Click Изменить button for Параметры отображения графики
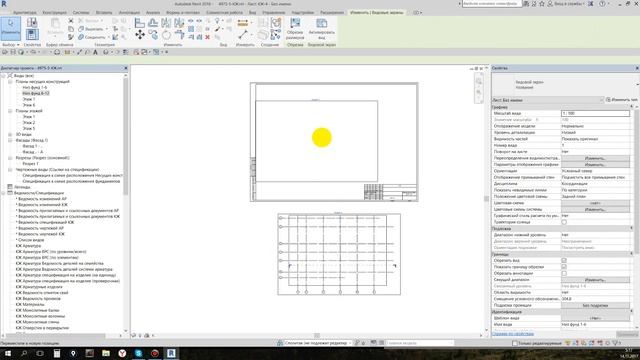The height and width of the screenshot is (360, 640). click(x=596, y=164)
